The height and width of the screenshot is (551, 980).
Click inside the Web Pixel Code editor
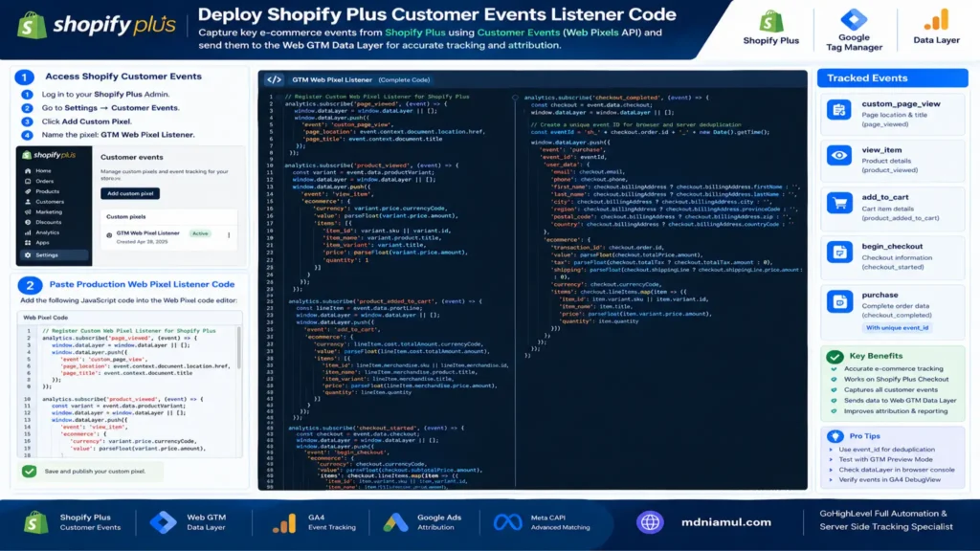click(129, 390)
